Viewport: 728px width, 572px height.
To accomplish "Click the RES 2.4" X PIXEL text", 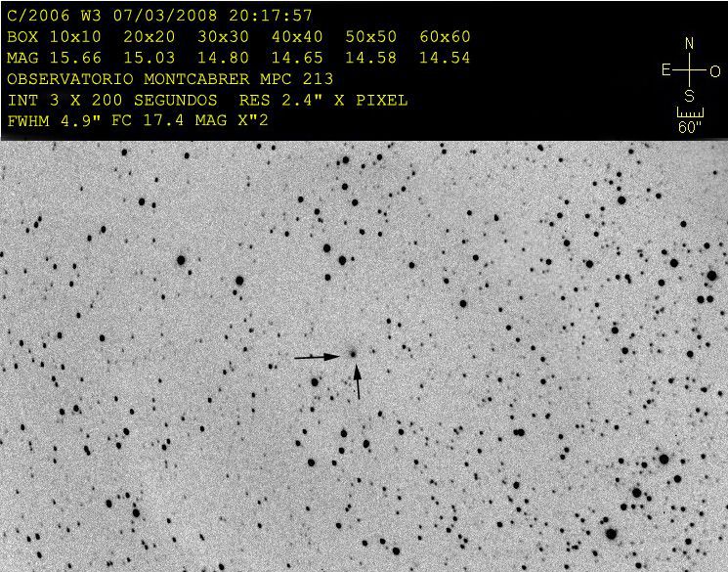I will (x=323, y=101).
